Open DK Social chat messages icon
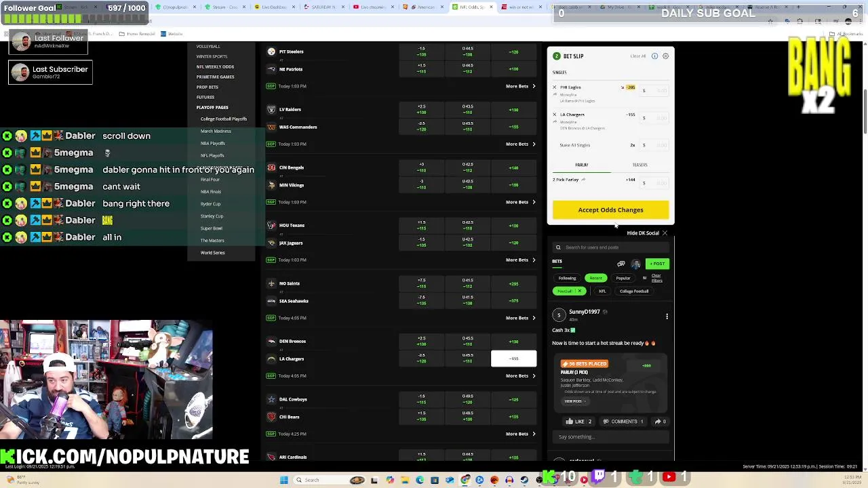Viewport: 868px width, 488px height. (620, 264)
